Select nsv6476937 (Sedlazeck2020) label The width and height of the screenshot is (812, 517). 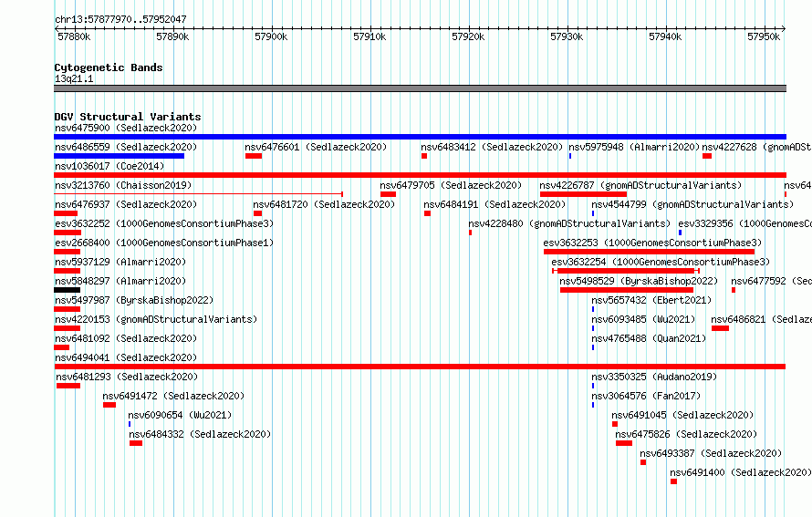coord(126,204)
